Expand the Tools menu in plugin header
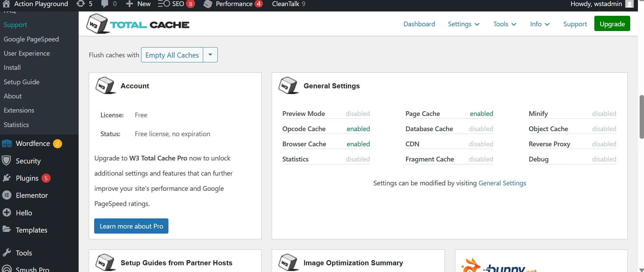 [x=505, y=24]
